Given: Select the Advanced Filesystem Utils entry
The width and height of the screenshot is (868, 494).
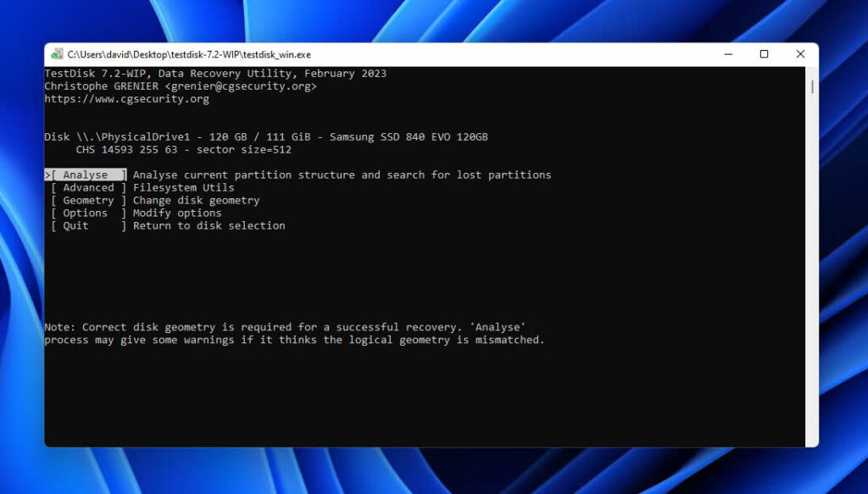Looking at the screenshot, I should pyautogui.click(x=88, y=187).
